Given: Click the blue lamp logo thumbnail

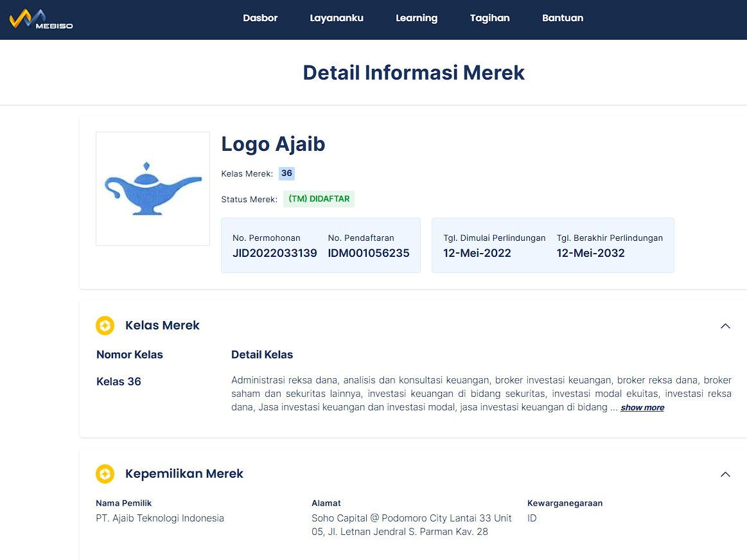Looking at the screenshot, I should coord(153,189).
